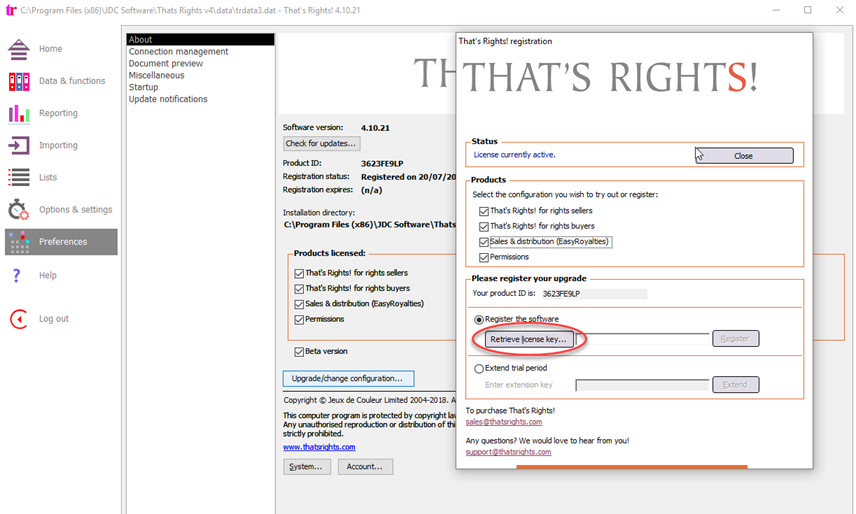Toggle EasyRoyalties checkbox under Products licensed
This screenshot has width=856, height=514.
pos(299,304)
